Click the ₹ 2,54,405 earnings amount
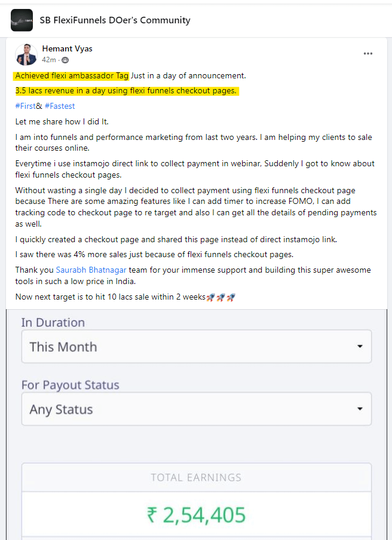Viewport: 392px width, 540px height. click(x=196, y=515)
